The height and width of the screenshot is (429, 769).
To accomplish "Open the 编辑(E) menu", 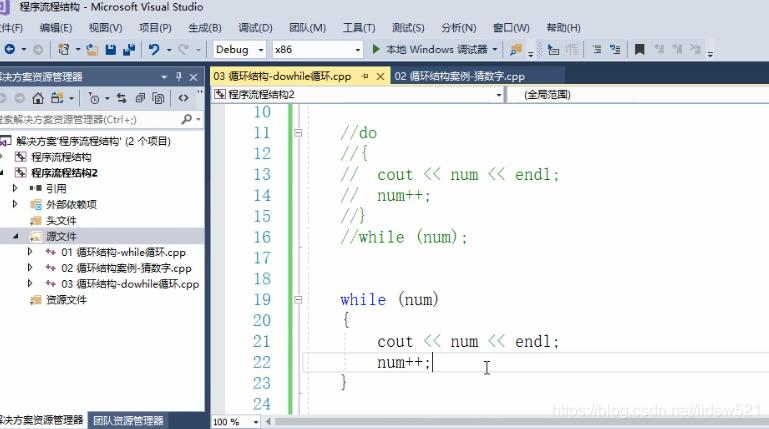I will click(x=56, y=27).
